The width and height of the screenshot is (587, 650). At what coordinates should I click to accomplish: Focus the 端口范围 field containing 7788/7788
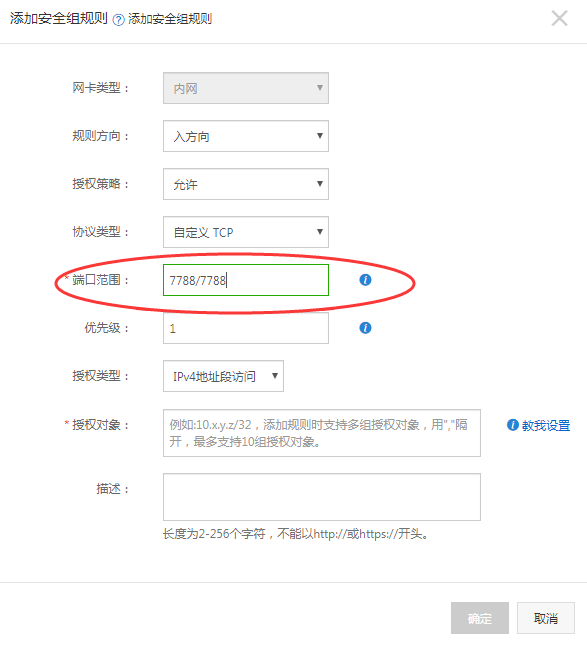point(246,280)
